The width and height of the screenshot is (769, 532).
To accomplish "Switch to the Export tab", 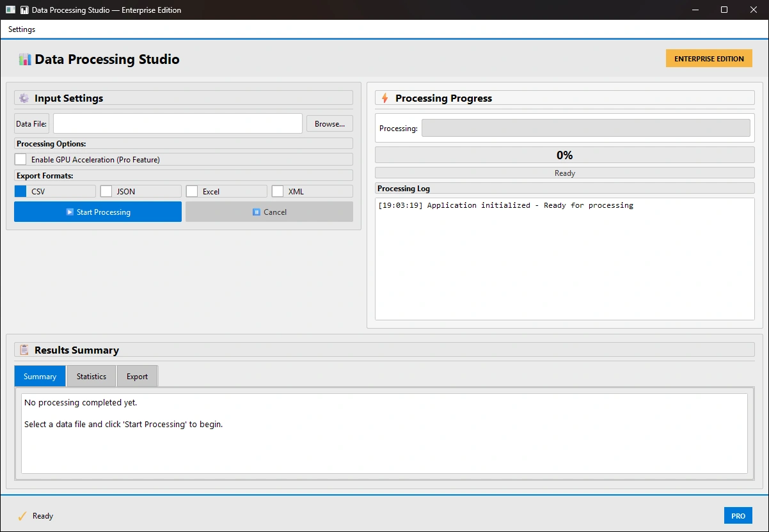I will click(137, 376).
